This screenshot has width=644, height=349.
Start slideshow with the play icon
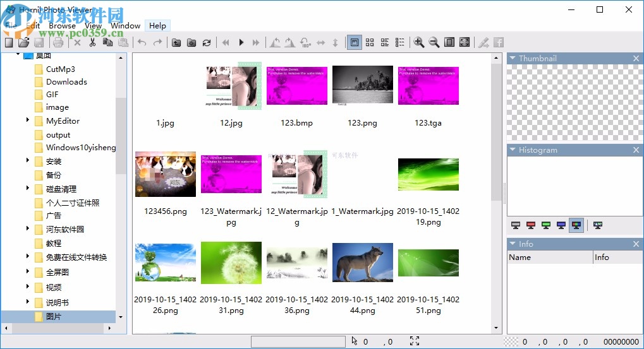coord(241,42)
